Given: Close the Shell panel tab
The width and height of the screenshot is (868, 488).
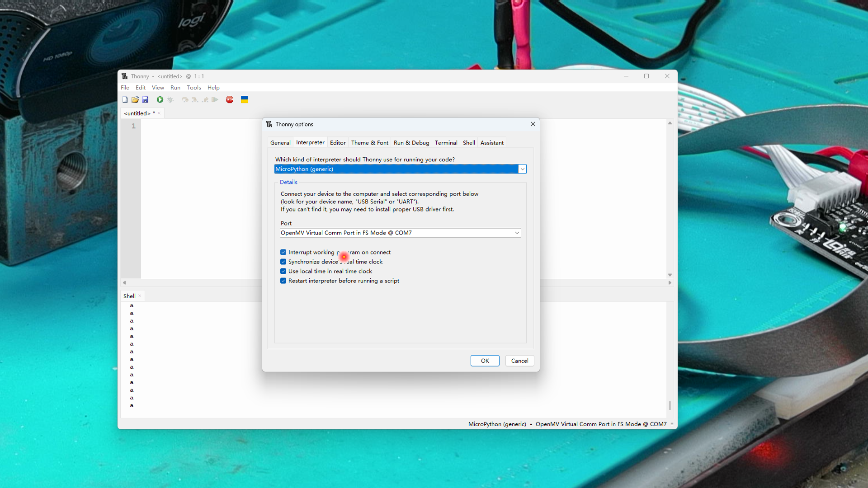Looking at the screenshot, I should 140,296.
